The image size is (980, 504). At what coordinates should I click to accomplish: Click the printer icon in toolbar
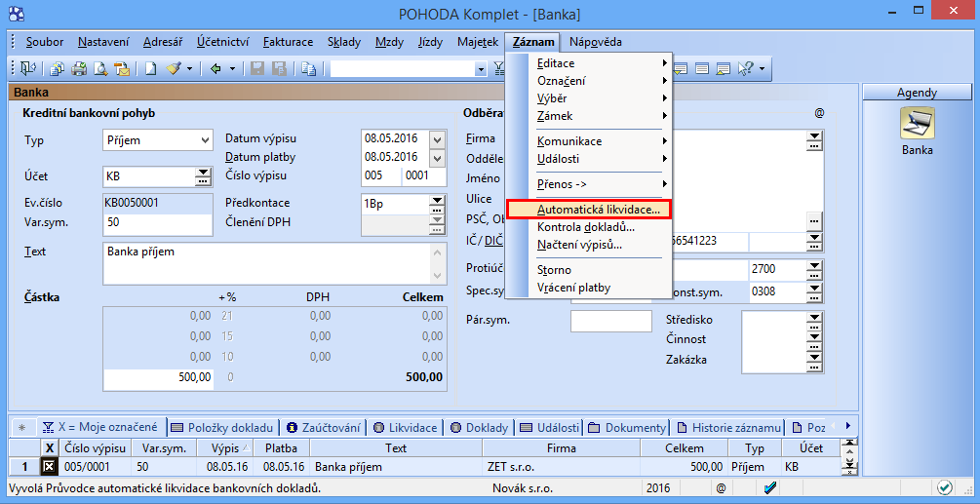[x=79, y=68]
